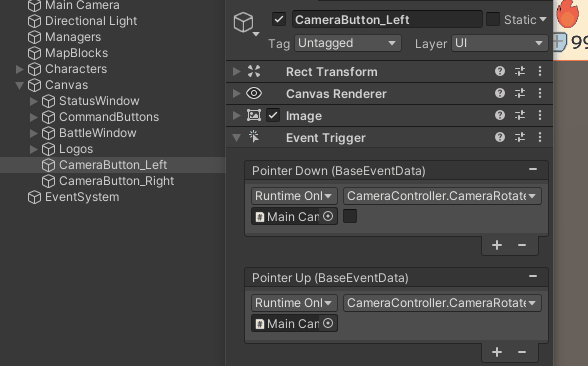Open Image component three-dot menu
The height and width of the screenshot is (366, 588).
tap(540, 116)
